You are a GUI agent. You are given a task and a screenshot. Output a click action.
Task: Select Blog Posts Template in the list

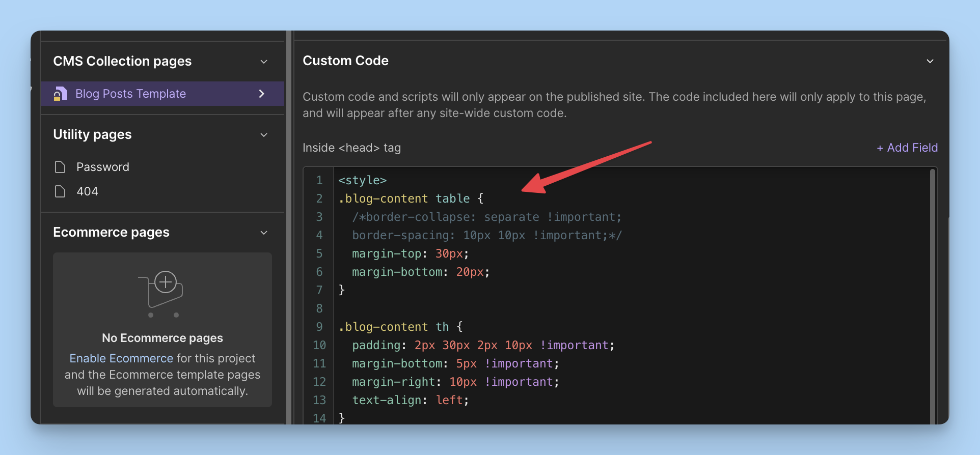pyautogui.click(x=130, y=94)
